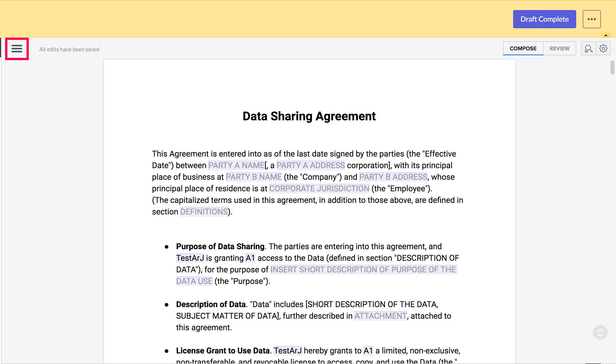Click the ATTACHMENT placeholder in Description of Data

point(381,316)
